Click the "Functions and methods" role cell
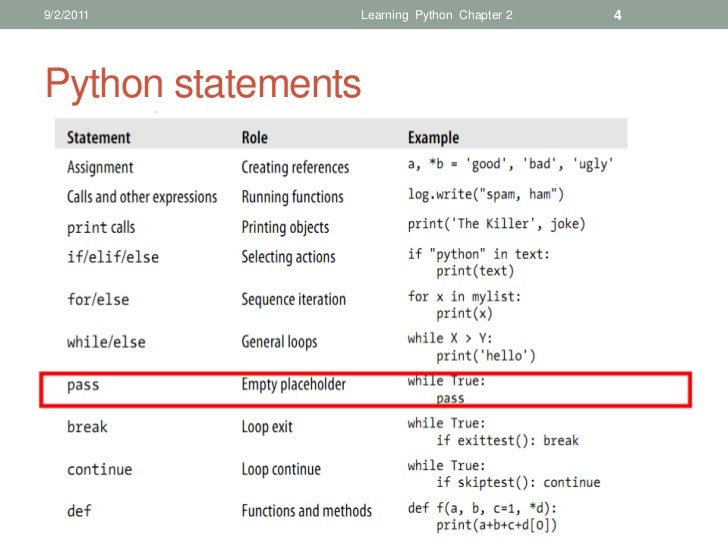 (306, 511)
